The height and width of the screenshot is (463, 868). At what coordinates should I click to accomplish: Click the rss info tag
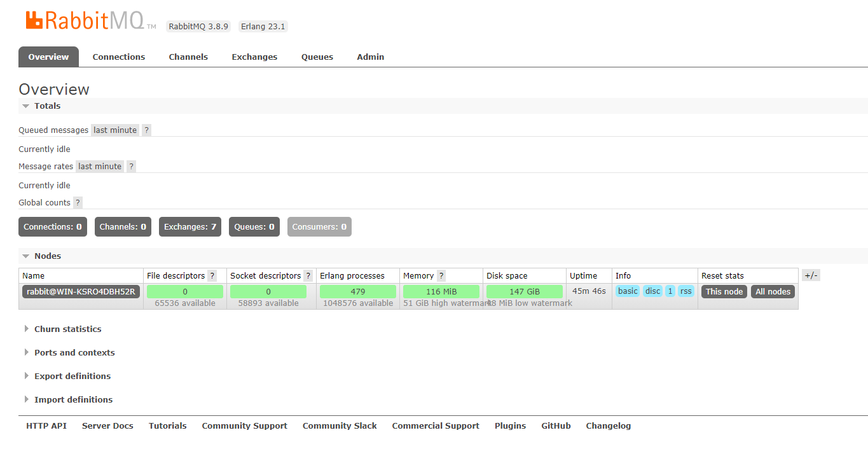[x=685, y=291]
